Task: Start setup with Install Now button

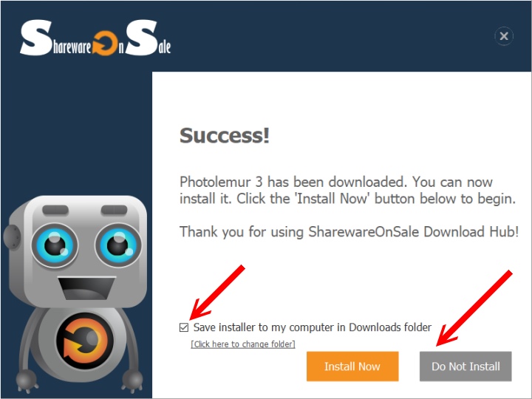Action: [x=352, y=366]
